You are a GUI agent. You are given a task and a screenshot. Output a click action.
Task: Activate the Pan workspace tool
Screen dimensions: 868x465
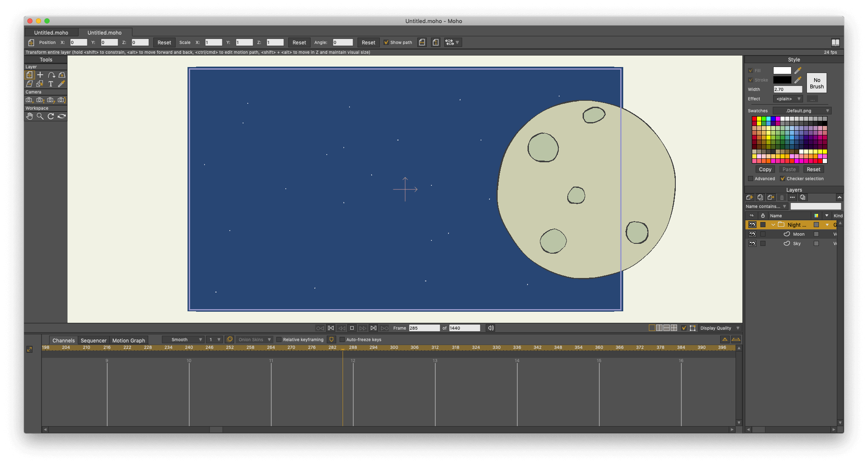pos(29,116)
